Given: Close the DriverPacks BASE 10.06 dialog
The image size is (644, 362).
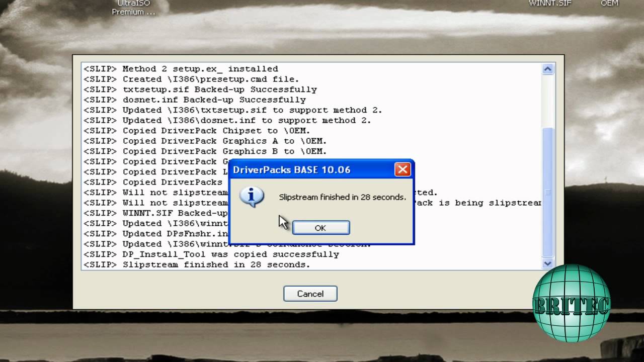Looking at the screenshot, I should click(x=403, y=169).
